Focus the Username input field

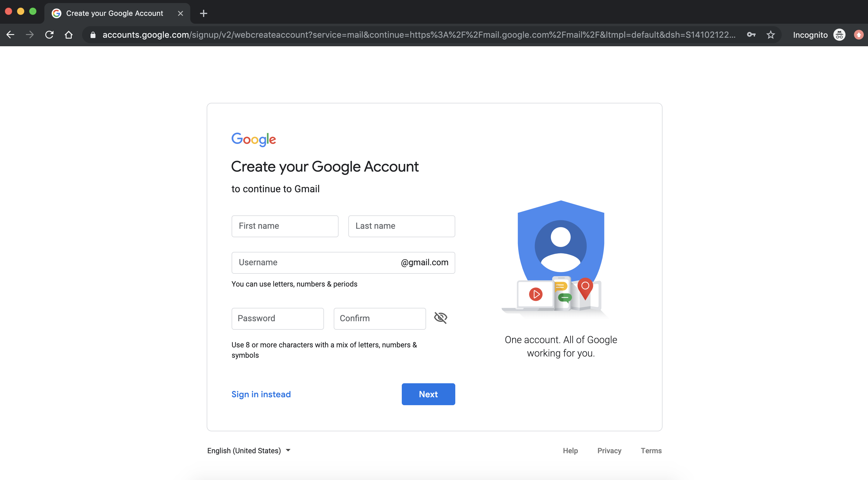343,263
